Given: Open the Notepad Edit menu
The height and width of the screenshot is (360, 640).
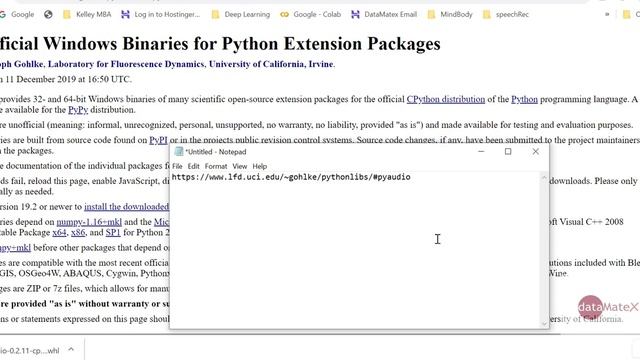Looking at the screenshot, I should pos(193,166).
